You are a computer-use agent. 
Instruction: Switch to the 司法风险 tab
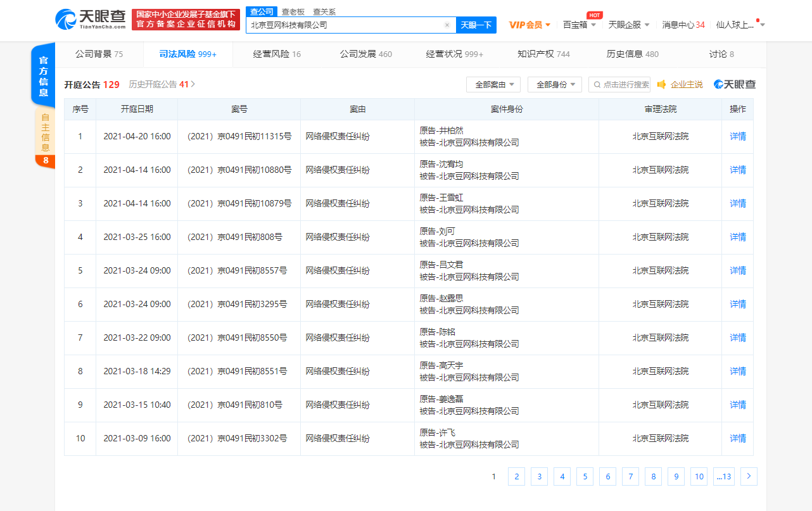[188, 54]
